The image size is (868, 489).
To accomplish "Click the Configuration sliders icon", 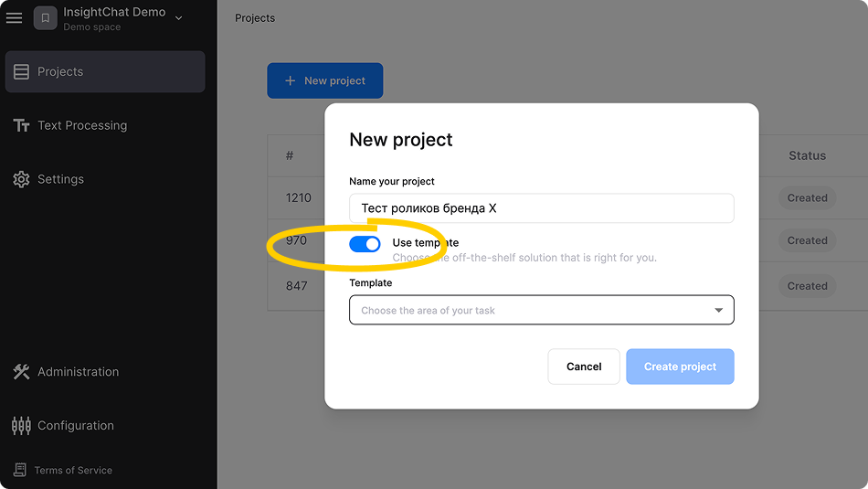I will click(x=21, y=425).
